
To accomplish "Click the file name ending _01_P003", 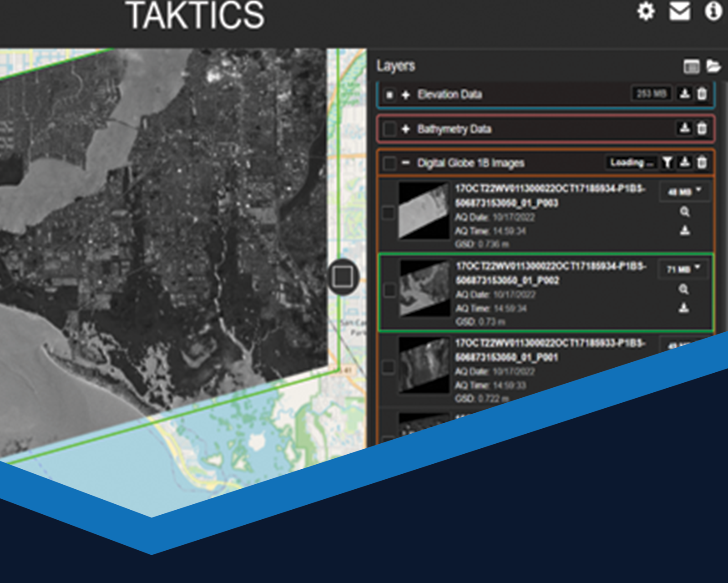I will (550, 196).
